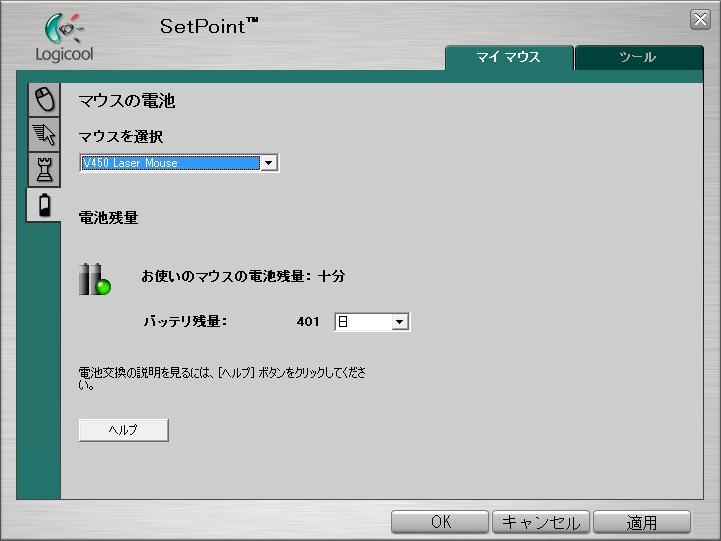Click the マウスを選択 label
Viewport: 721px width, 541px height.
pos(120,137)
